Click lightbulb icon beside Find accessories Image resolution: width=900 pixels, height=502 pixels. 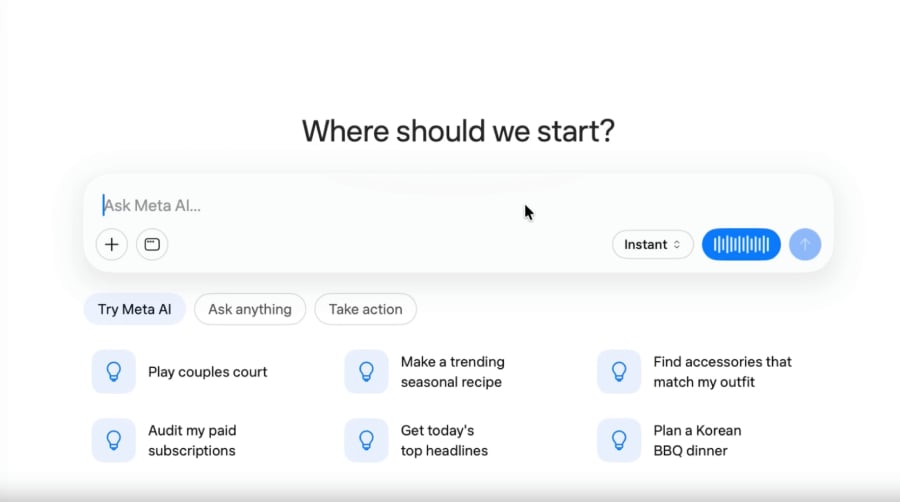[x=619, y=372]
